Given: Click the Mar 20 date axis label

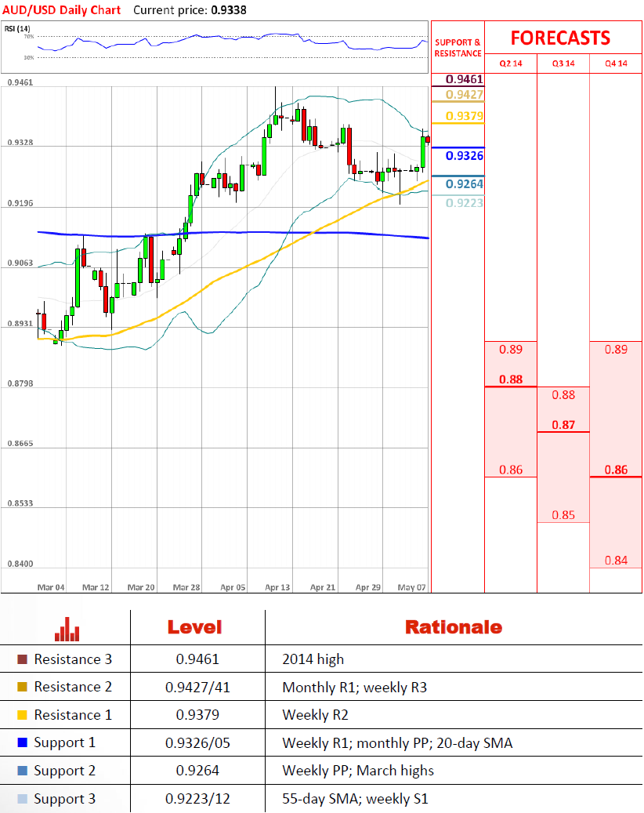Looking at the screenshot, I should pyautogui.click(x=141, y=587).
